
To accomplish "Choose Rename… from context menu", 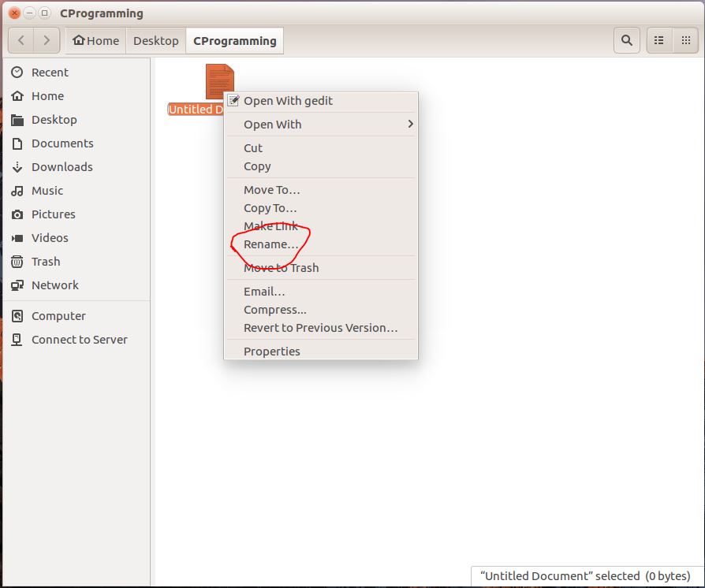I will (321, 244).
